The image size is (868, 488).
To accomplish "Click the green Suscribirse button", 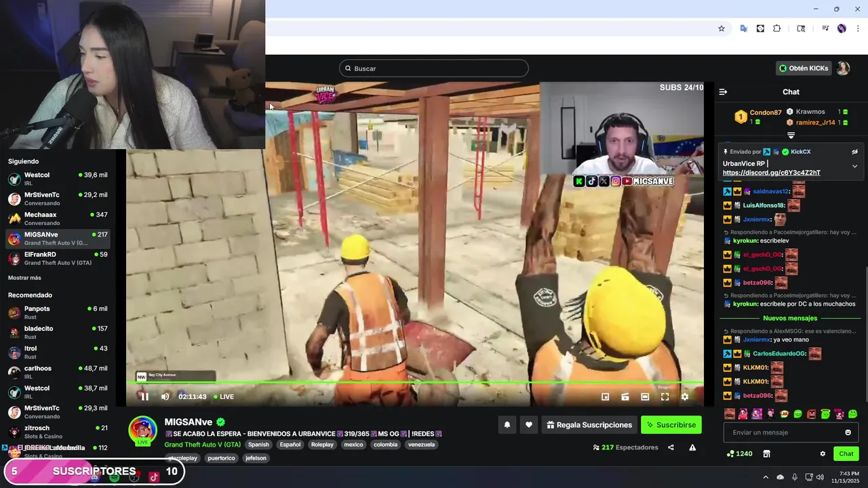I will (671, 425).
